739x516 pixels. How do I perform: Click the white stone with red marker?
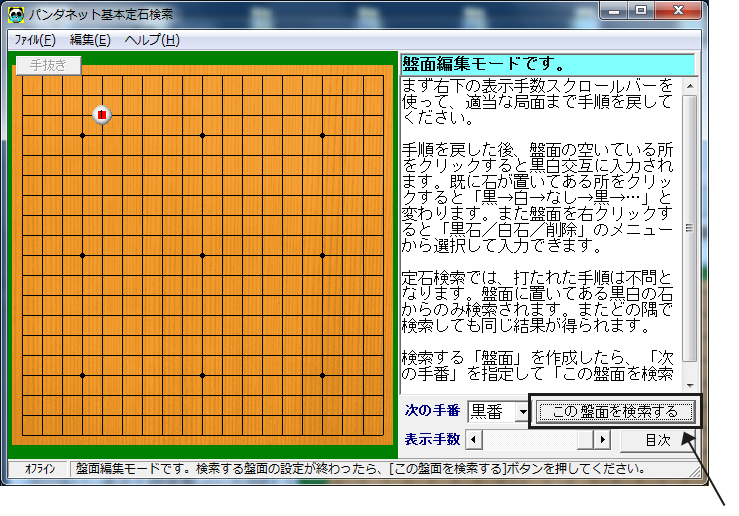[102, 115]
